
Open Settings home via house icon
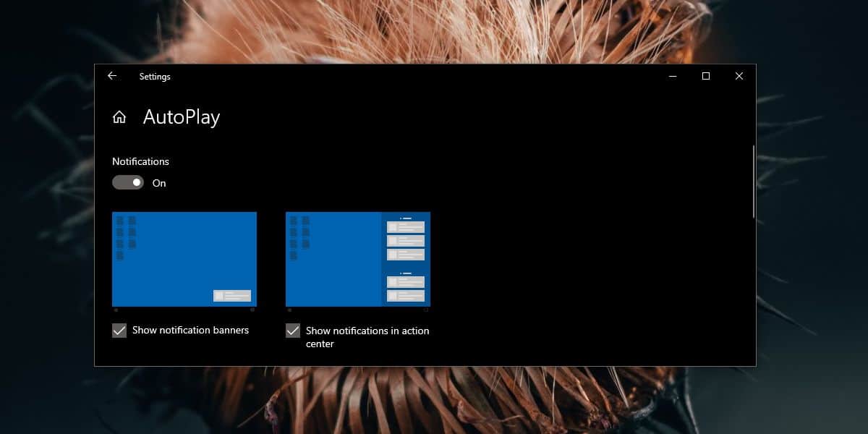(x=119, y=117)
